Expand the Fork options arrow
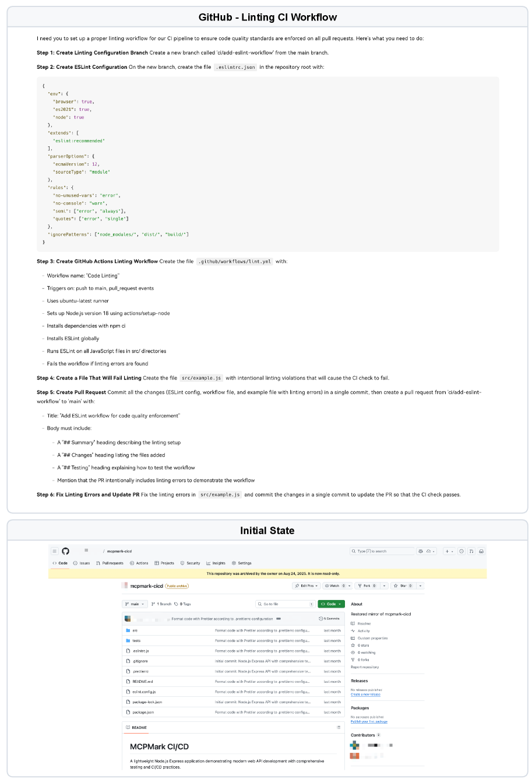532x782 pixels. point(385,585)
